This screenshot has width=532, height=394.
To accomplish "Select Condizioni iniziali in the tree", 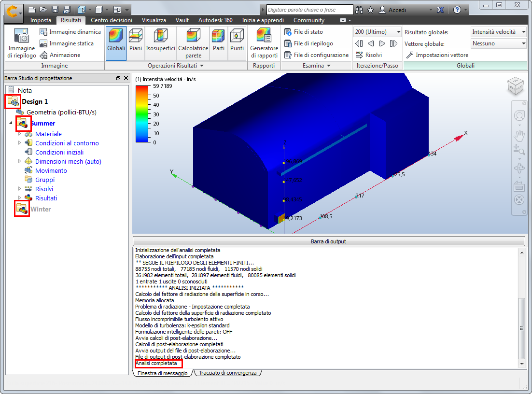I will [59, 153].
